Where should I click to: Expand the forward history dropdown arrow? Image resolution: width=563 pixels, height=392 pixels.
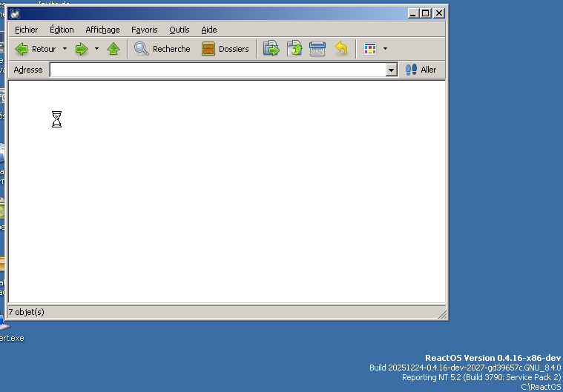click(96, 49)
